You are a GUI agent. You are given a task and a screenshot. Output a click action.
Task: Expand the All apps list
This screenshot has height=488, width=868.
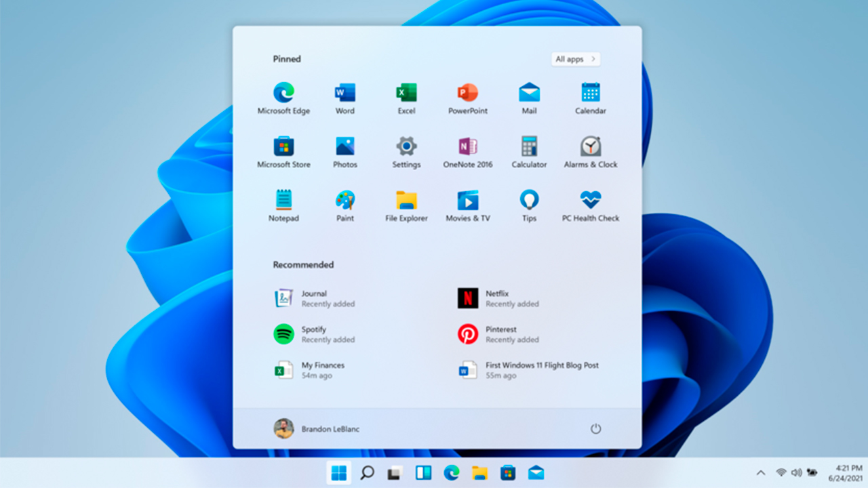click(x=575, y=60)
